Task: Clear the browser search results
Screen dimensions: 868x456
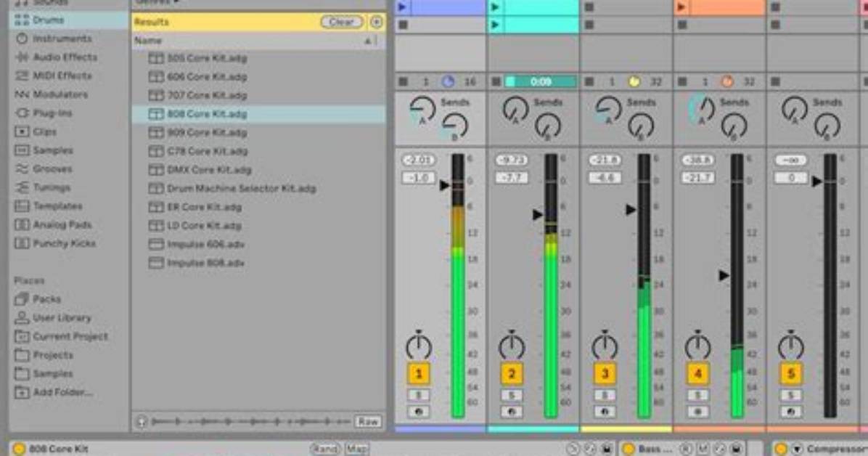Action: (342, 23)
